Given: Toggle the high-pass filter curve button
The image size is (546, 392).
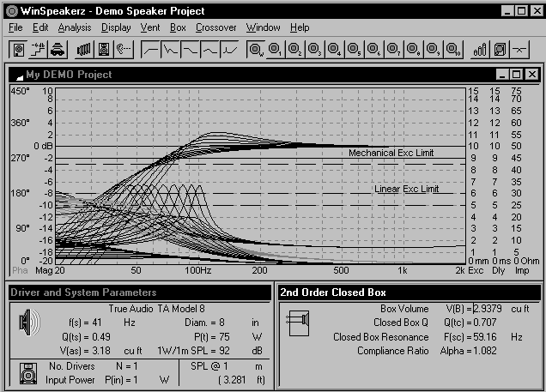Looking at the screenshot, I should point(152,50).
